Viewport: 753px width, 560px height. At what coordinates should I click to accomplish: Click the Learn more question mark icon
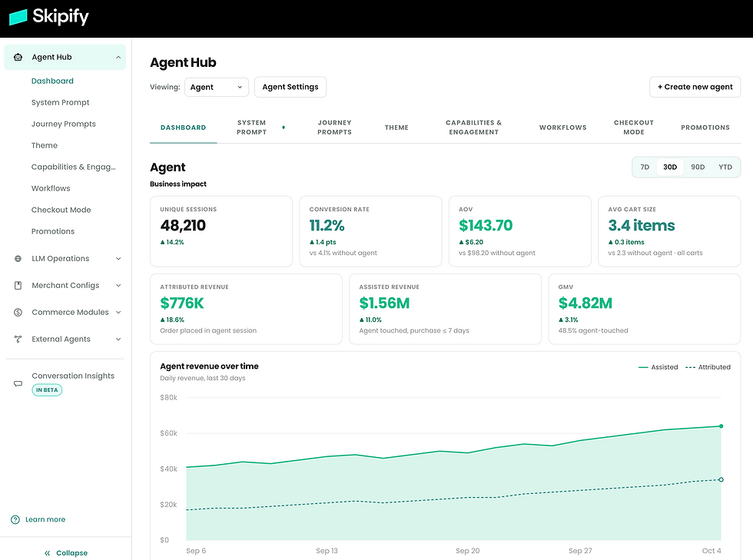[x=15, y=519]
